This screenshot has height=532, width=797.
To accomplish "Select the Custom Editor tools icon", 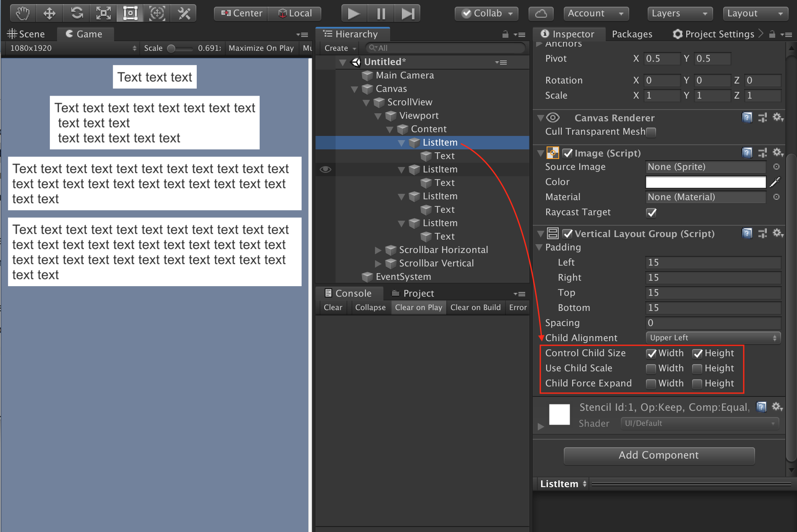I will click(184, 13).
